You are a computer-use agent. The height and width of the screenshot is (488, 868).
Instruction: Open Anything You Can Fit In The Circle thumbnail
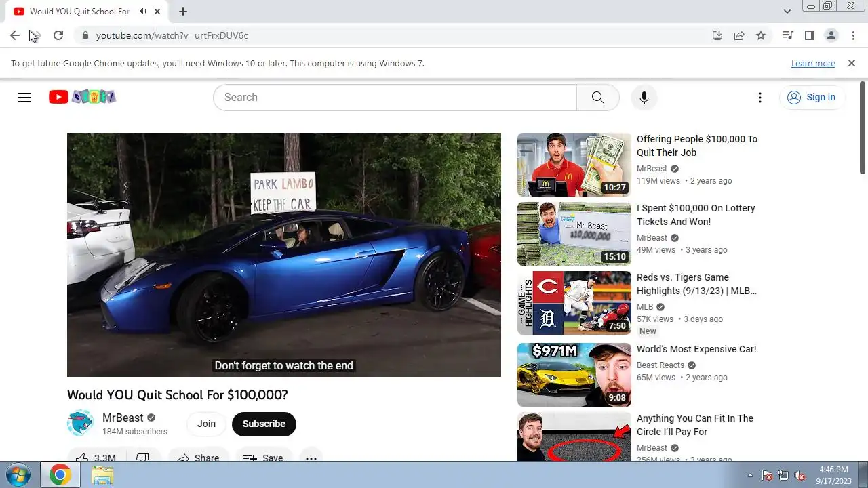574,437
